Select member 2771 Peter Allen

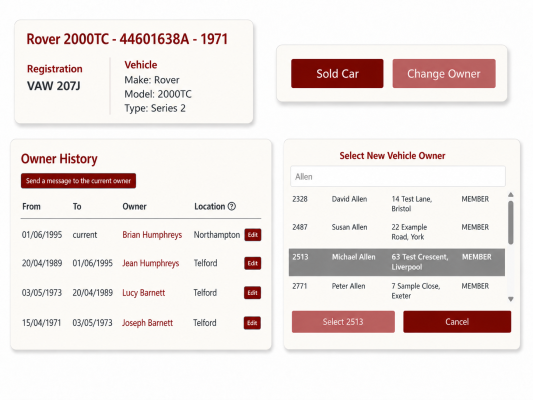(x=397, y=291)
